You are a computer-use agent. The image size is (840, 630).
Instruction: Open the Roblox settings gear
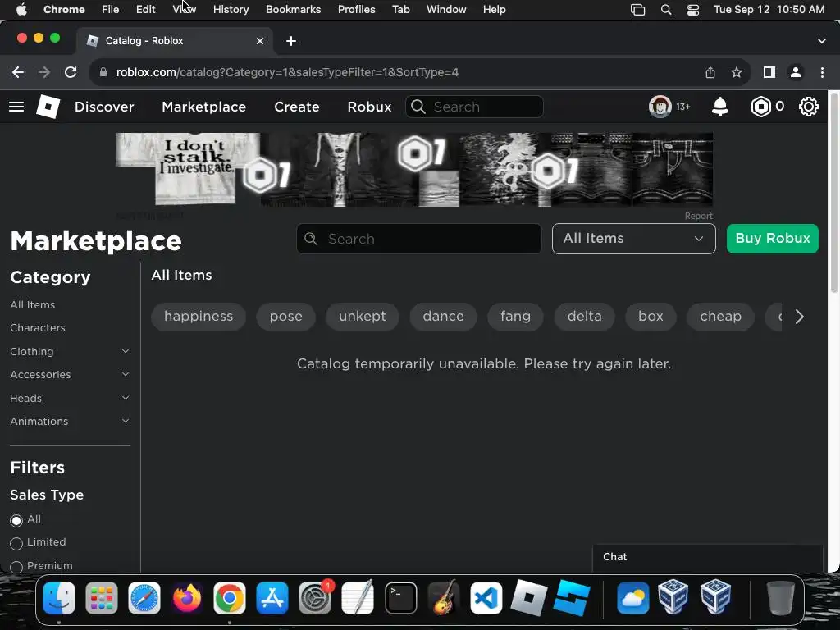tap(808, 107)
